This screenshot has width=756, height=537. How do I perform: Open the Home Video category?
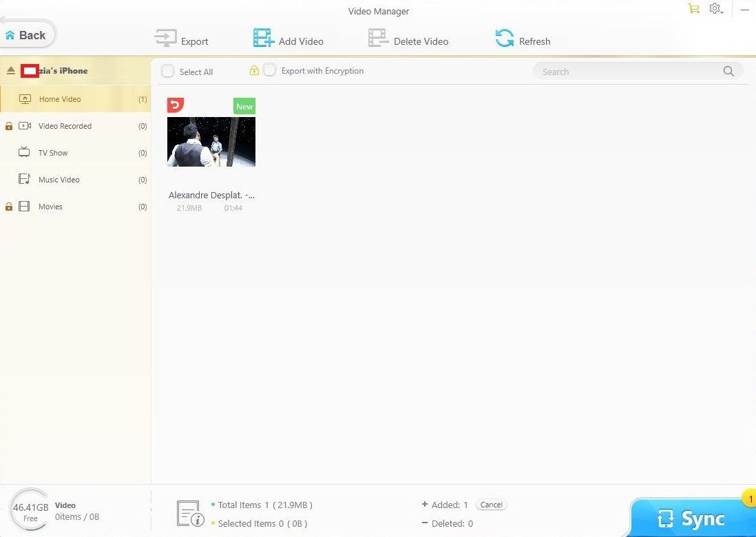tap(75, 99)
